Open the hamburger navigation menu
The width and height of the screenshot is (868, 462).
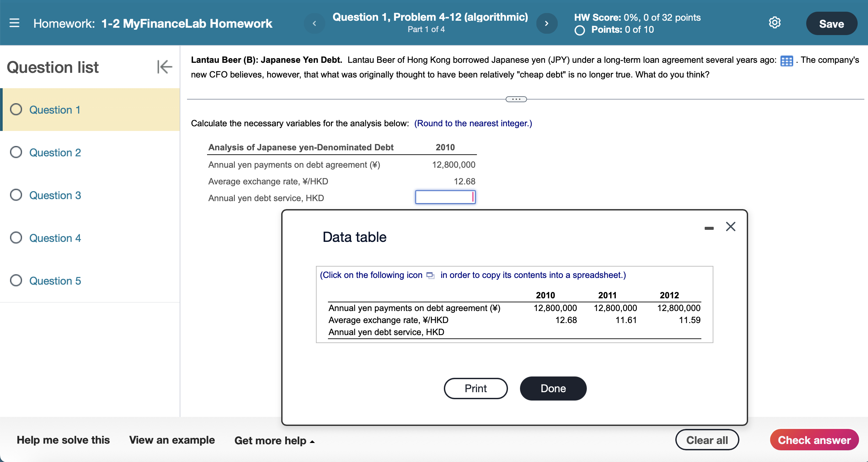pyautogui.click(x=14, y=23)
